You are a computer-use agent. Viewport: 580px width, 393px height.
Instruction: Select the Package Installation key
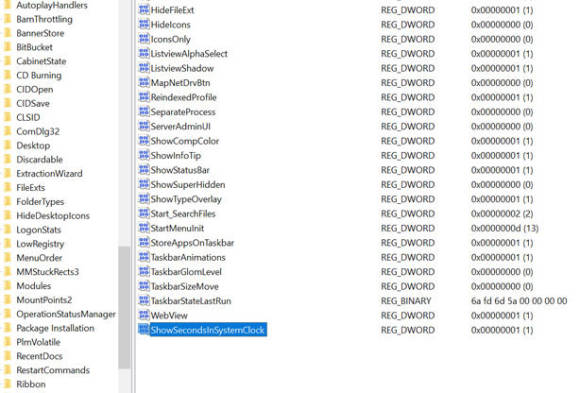pyautogui.click(x=55, y=328)
